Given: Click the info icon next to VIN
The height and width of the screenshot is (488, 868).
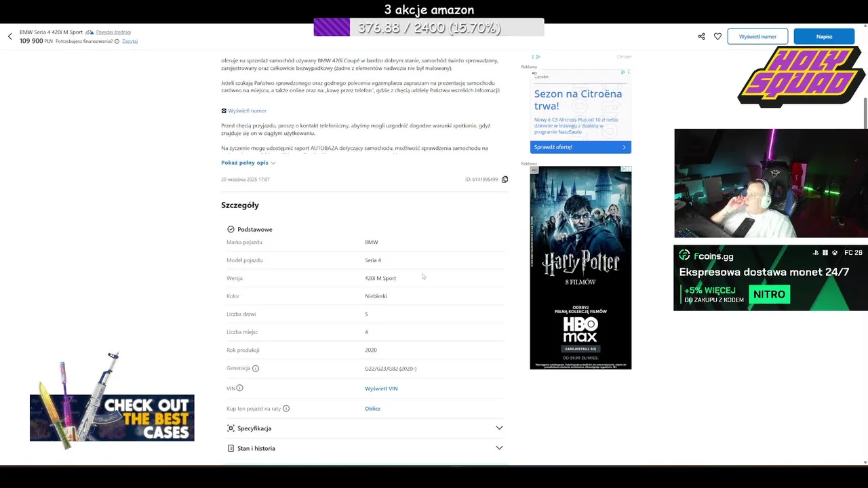Looking at the screenshot, I should pos(239,388).
